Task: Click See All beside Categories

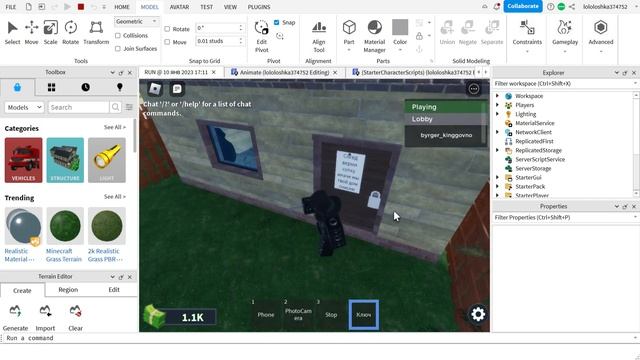Action: 115,128
